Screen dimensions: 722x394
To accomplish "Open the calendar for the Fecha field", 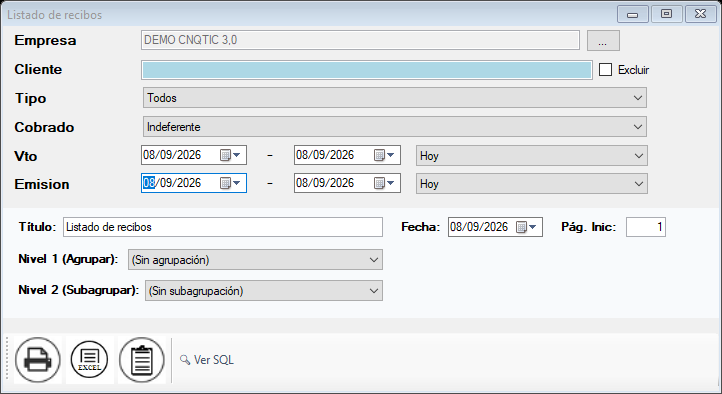I will click(x=526, y=227).
